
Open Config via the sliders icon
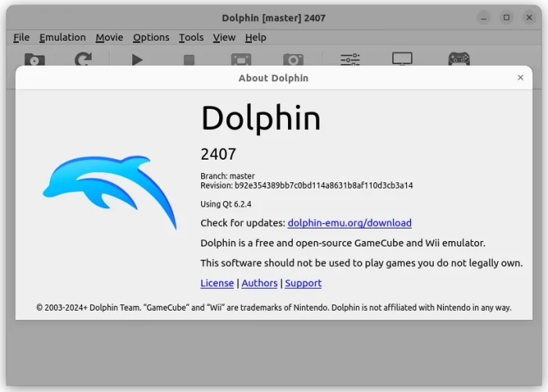click(350, 59)
